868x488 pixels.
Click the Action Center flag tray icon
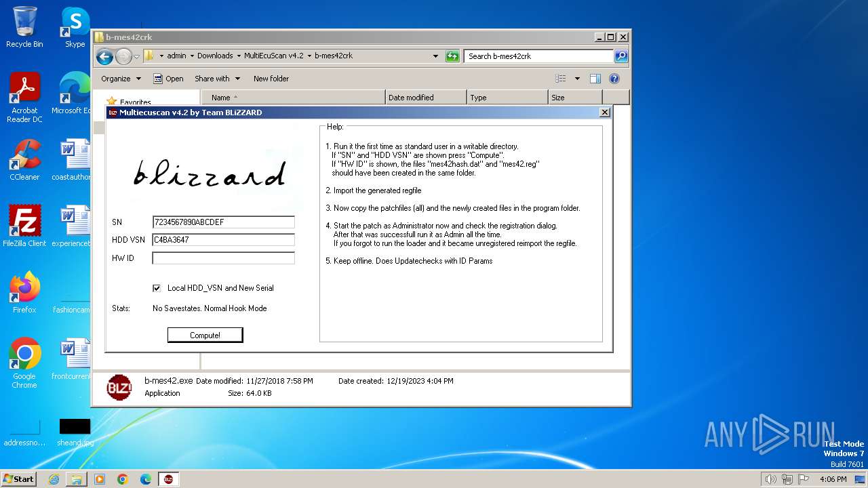(x=804, y=479)
